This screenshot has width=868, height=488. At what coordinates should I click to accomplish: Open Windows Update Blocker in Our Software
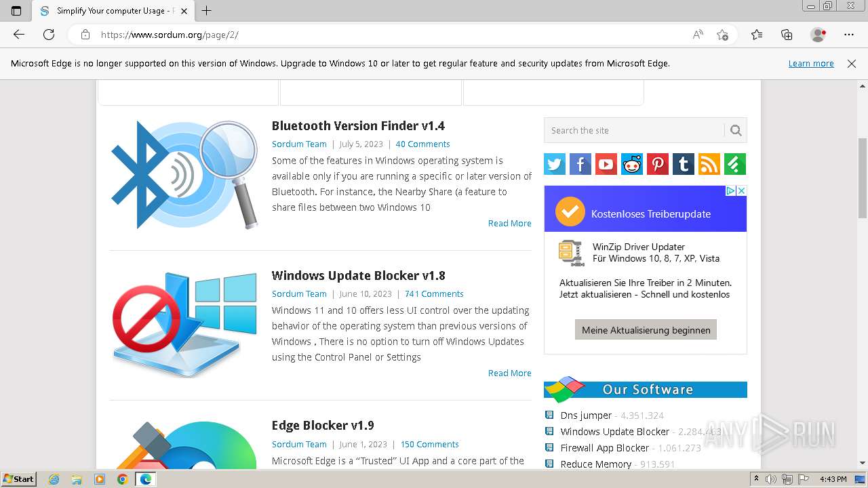pos(614,431)
